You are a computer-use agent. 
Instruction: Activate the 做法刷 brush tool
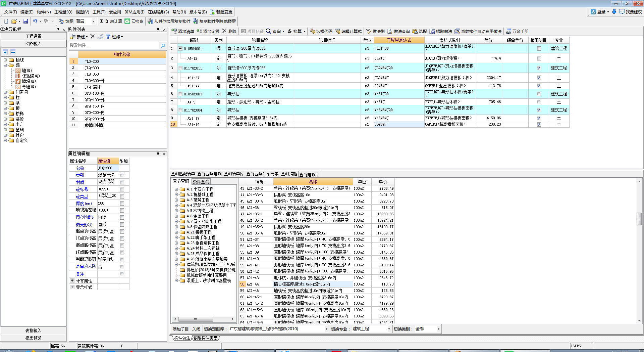(375, 31)
